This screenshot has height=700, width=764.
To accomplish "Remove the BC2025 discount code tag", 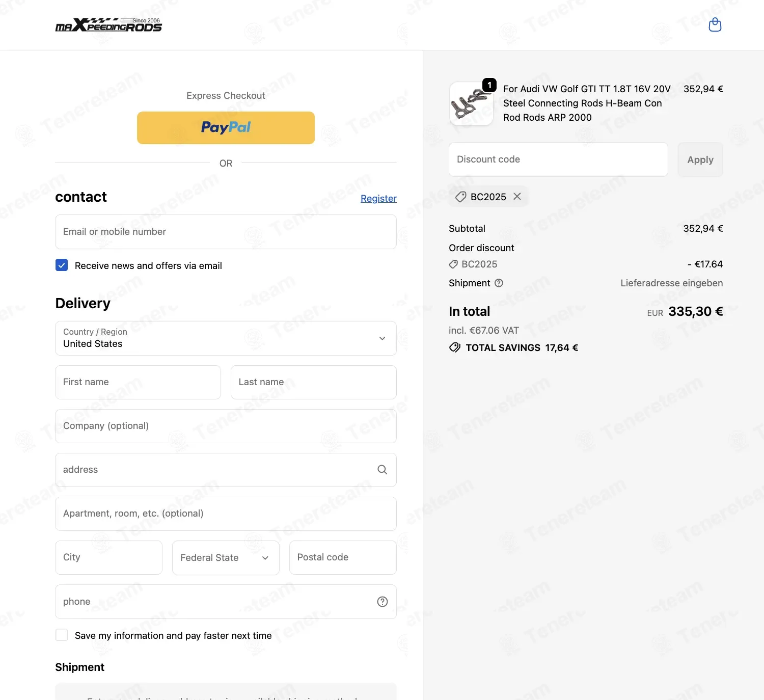I will pyautogui.click(x=517, y=197).
